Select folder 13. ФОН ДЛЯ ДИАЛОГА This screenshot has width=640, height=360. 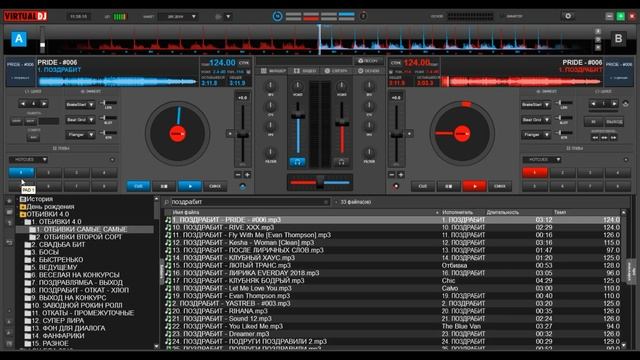[x=68, y=328]
